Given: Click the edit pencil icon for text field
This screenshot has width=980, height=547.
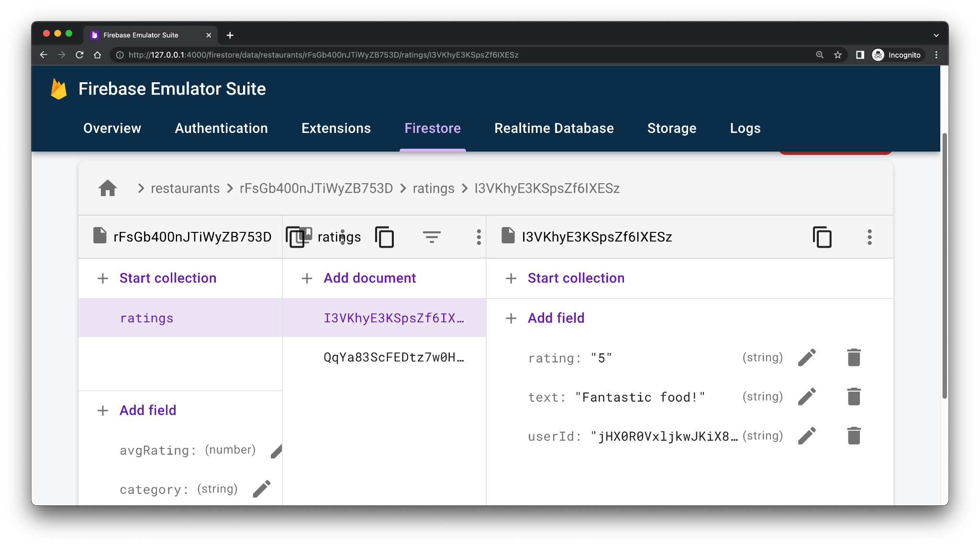Looking at the screenshot, I should (808, 395).
